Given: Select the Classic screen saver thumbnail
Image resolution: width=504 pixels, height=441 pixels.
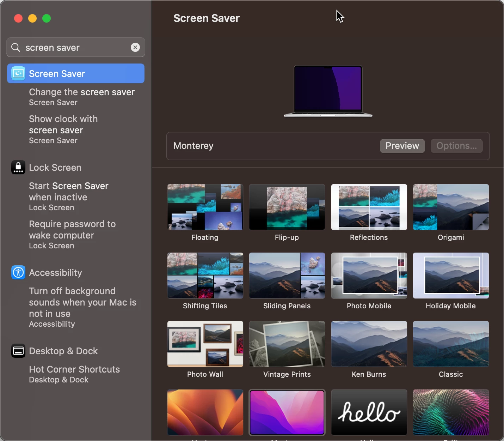Looking at the screenshot, I should tap(451, 344).
